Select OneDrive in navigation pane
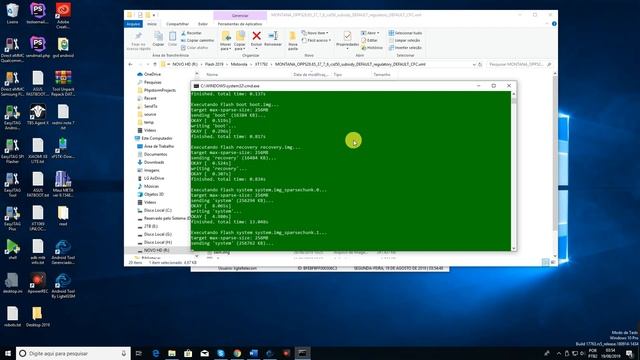The image size is (640, 360). point(152,74)
